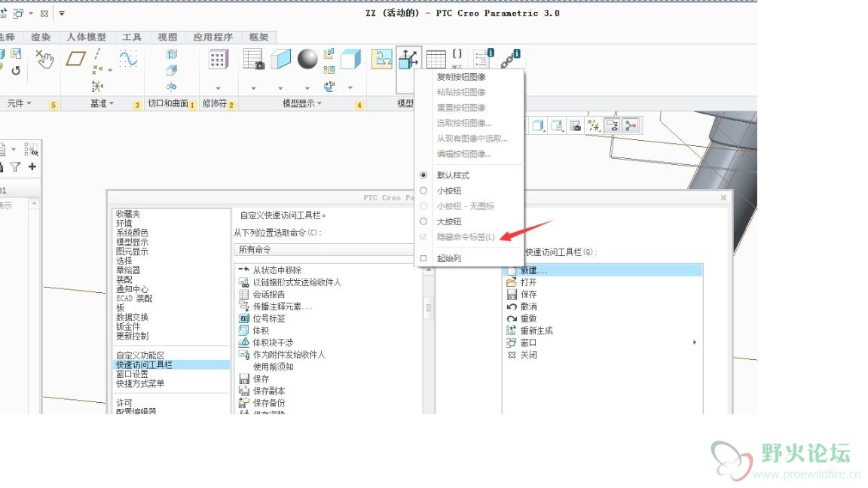Switch to the 视图 ribbon tab
This screenshot has height=488, width=868.
167,37
